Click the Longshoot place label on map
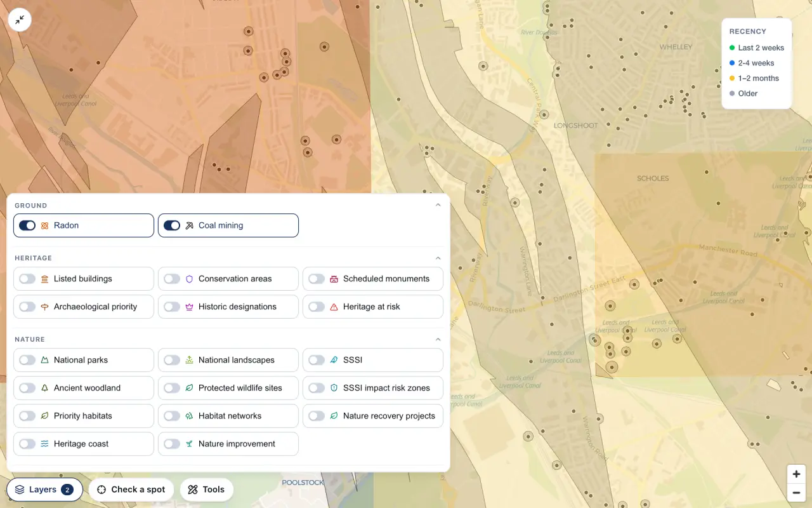The height and width of the screenshot is (508, 812). (x=576, y=125)
